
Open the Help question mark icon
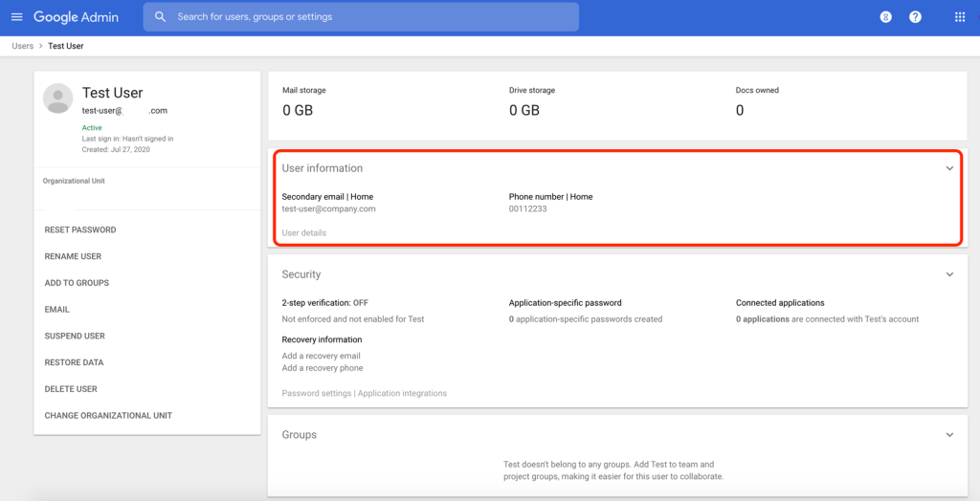915,17
